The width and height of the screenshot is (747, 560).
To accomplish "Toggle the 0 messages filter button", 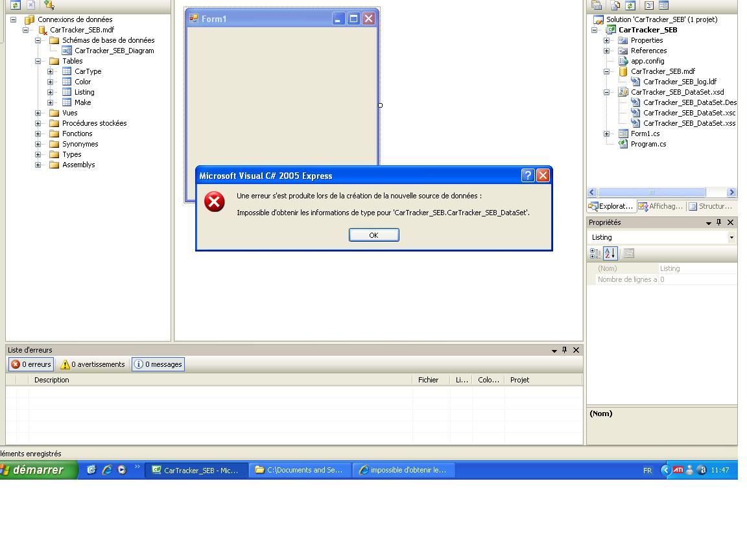I will click(x=158, y=364).
